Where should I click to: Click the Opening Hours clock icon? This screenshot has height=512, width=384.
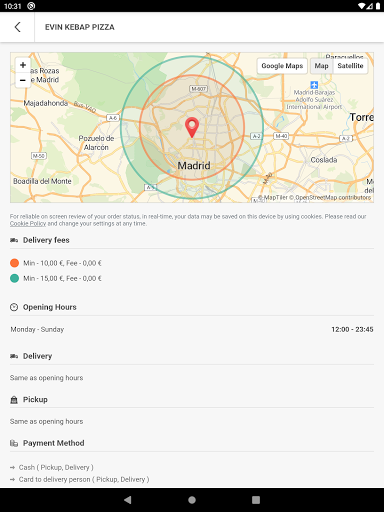14,307
